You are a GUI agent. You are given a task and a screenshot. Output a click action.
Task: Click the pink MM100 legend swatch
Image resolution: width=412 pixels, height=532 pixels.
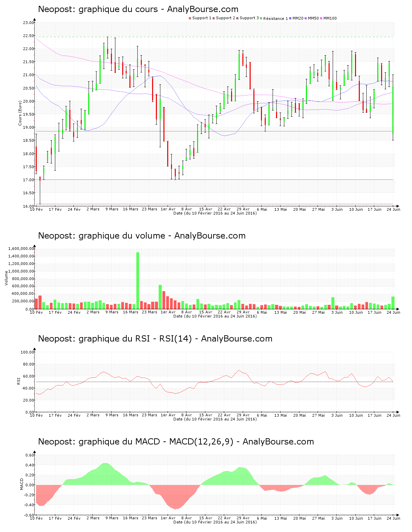point(321,18)
